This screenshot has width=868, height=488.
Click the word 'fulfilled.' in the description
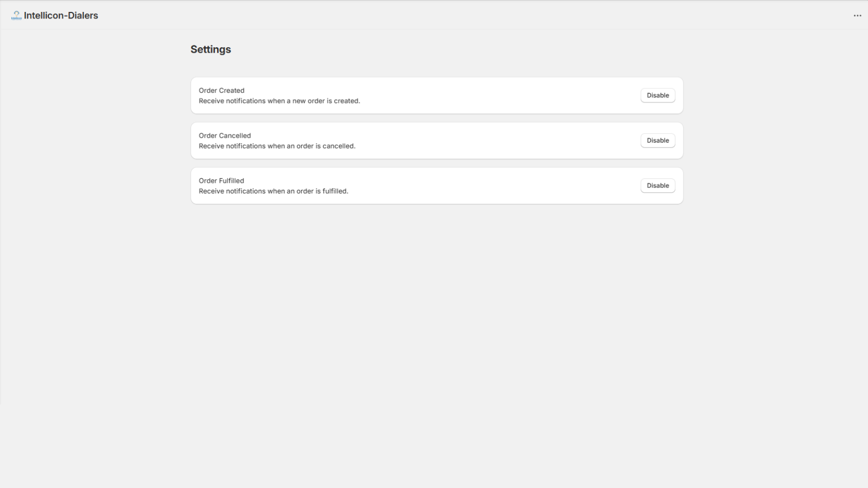(335, 191)
